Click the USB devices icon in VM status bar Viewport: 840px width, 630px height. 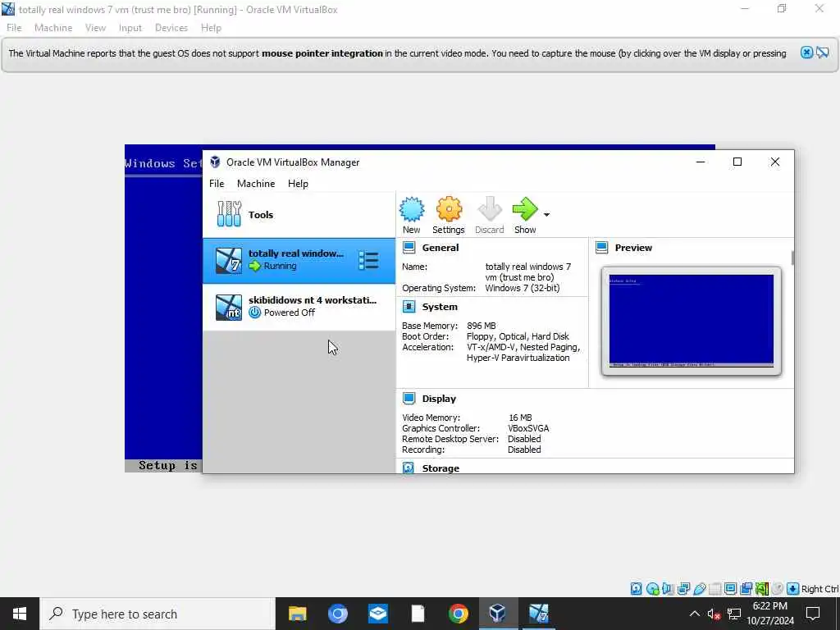pyautogui.click(x=699, y=589)
